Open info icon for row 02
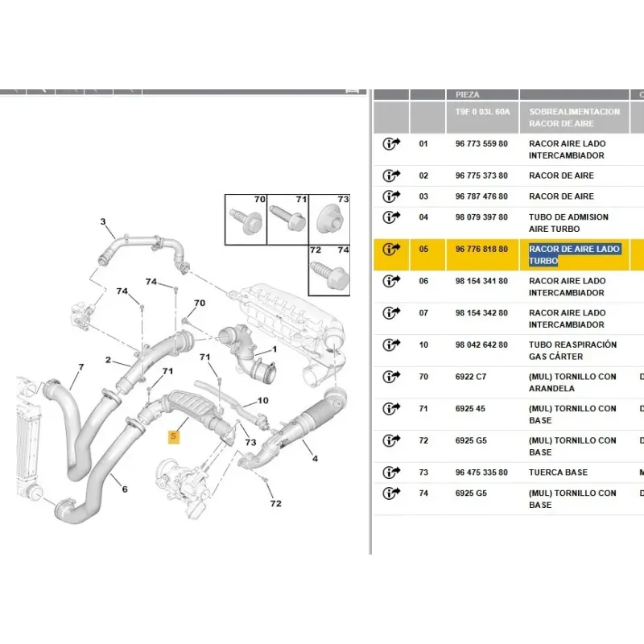 (391, 175)
